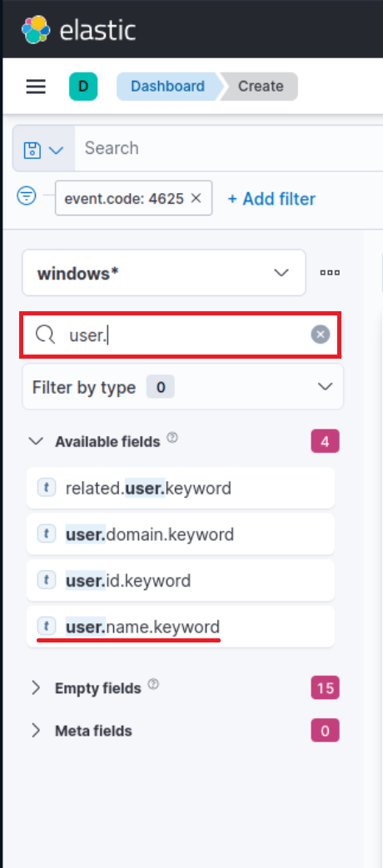Image resolution: width=383 pixels, height=868 pixels.
Task: Click the filter options circle icon
Action: [x=27, y=195]
